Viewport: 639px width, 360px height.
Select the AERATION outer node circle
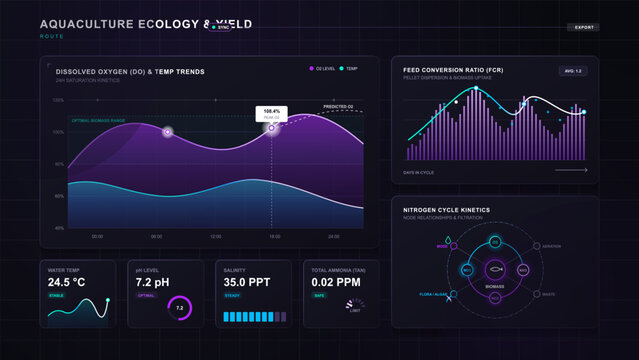coord(537,246)
